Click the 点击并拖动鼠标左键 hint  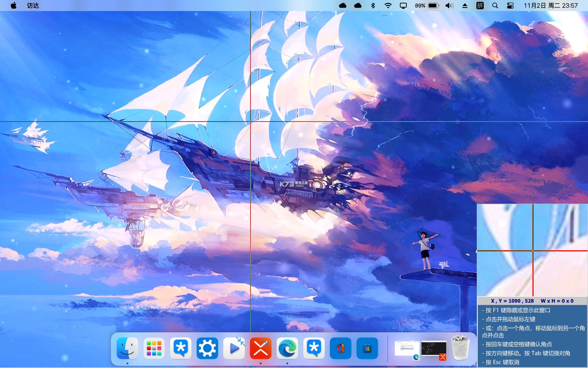[x=509, y=319]
